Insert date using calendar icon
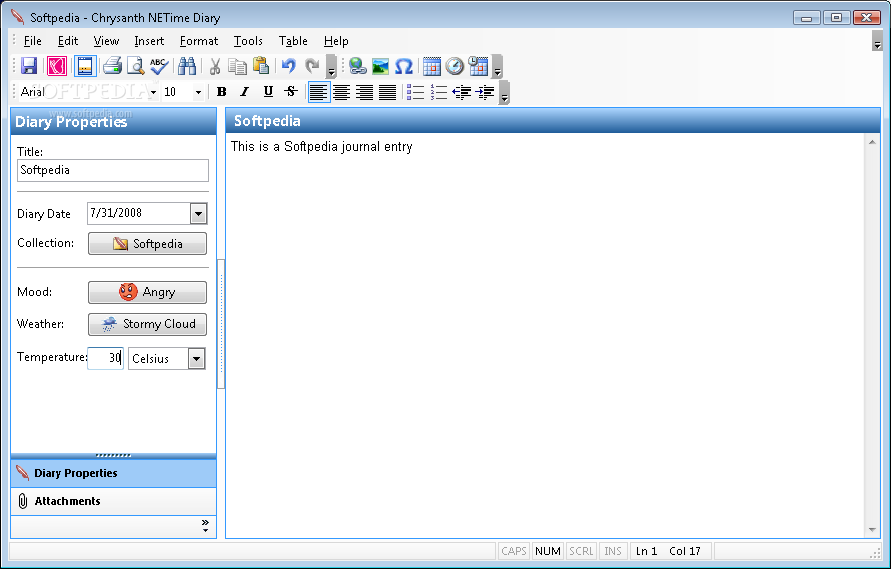891x569 pixels. click(432, 66)
